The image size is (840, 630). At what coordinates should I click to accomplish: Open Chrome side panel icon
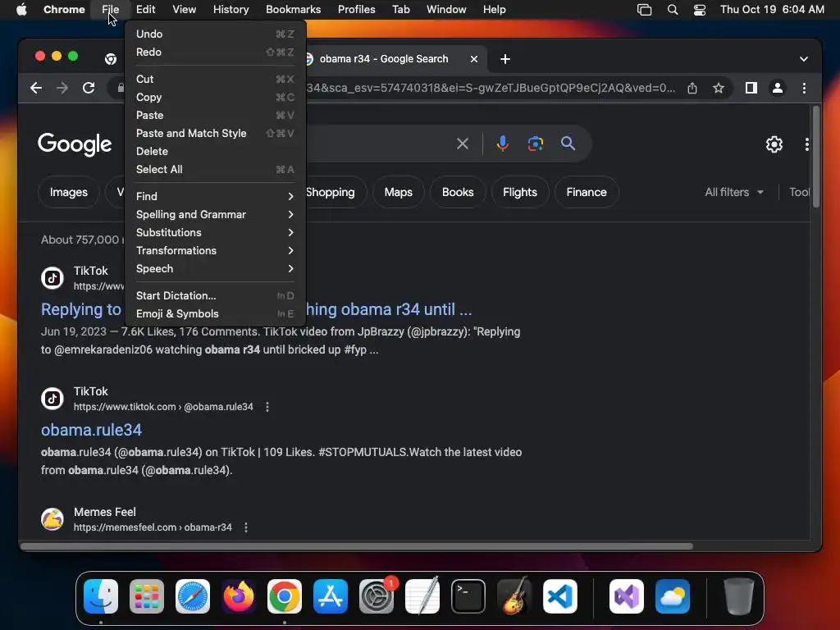(x=751, y=88)
